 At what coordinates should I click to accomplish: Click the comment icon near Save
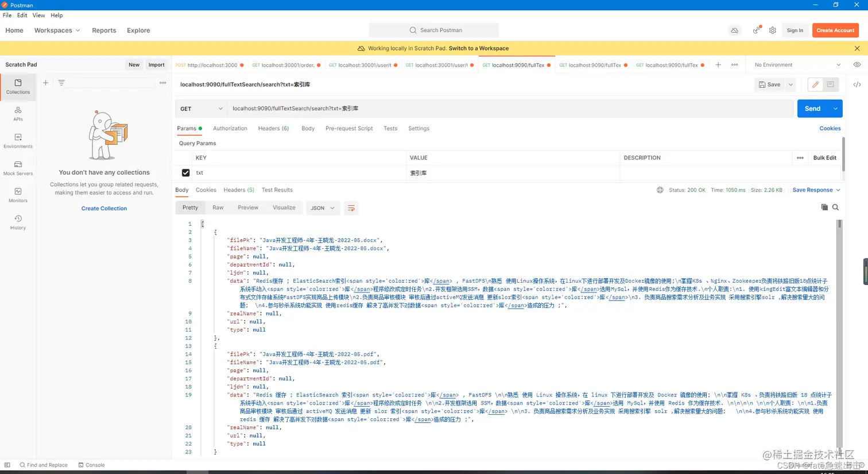[x=830, y=84]
